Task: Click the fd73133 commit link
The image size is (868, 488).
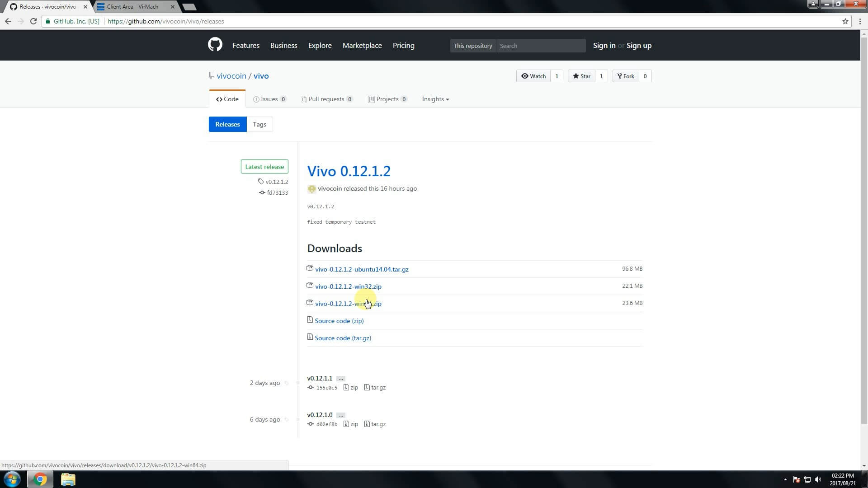Action: 277,193
